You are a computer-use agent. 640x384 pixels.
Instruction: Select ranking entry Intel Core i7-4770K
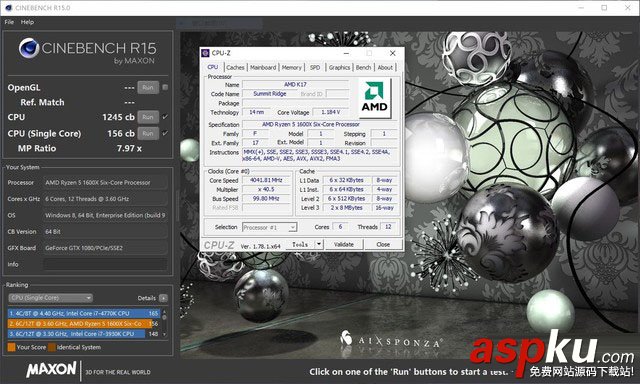point(84,313)
